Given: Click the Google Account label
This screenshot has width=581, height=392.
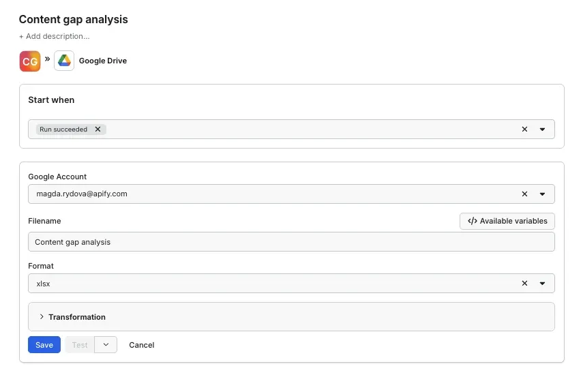Looking at the screenshot, I should click(x=57, y=177).
